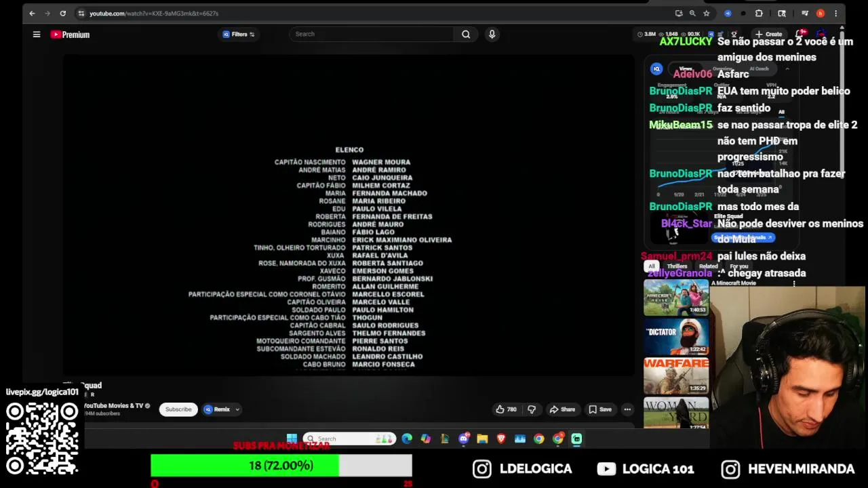The width and height of the screenshot is (868, 488).
Task: Open The Dictator thumbnail
Action: [676, 337]
